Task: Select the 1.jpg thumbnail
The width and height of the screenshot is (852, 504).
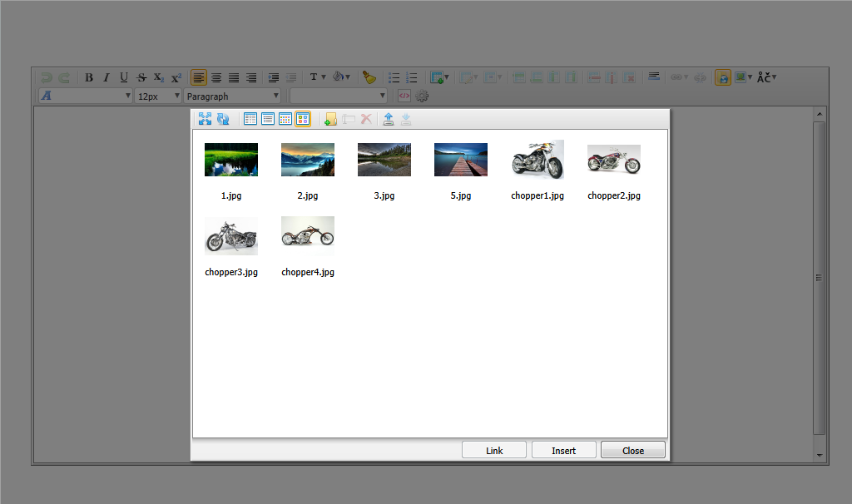Action: 231,160
